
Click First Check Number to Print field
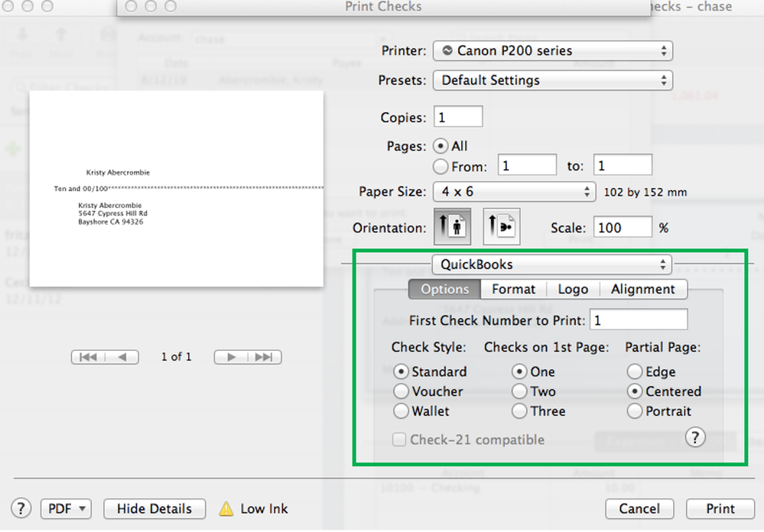pos(639,320)
